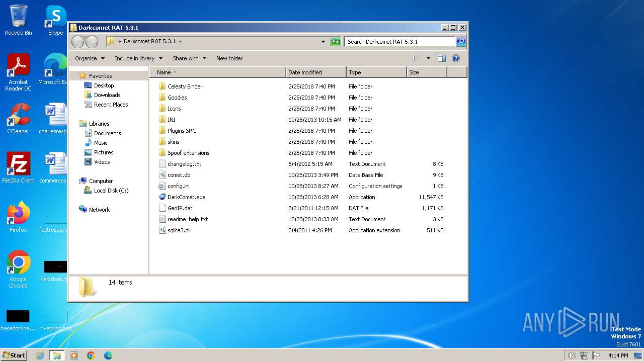Open Explorer help question mark icon
Screen dimensions: 644x362
click(x=456, y=58)
